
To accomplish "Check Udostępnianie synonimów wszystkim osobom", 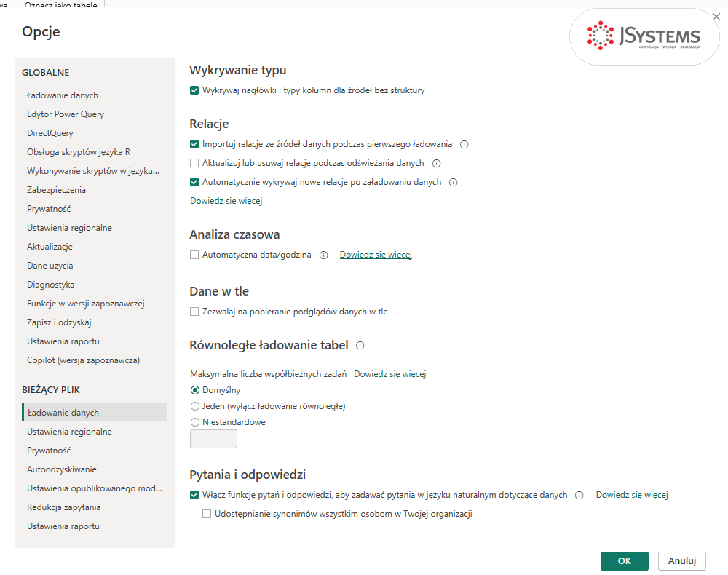I will click(x=207, y=514).
